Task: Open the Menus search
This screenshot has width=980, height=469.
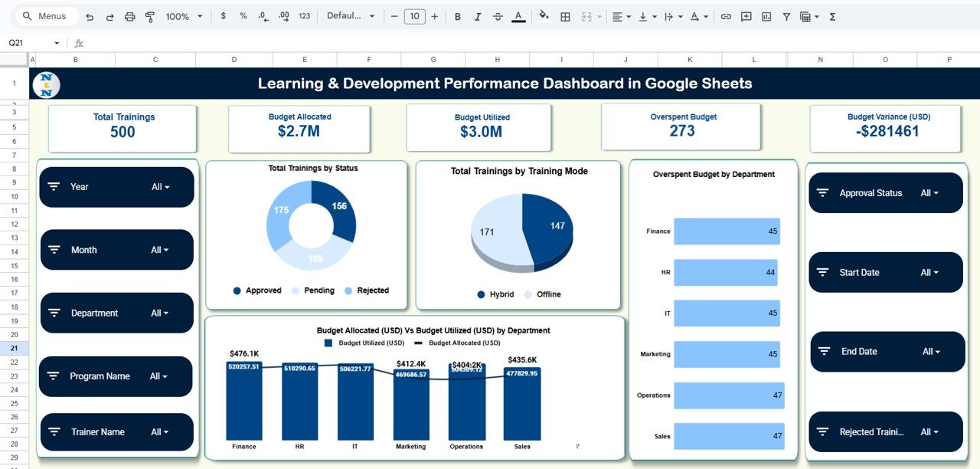Action: pyautogui.click(x=46, y=16)
